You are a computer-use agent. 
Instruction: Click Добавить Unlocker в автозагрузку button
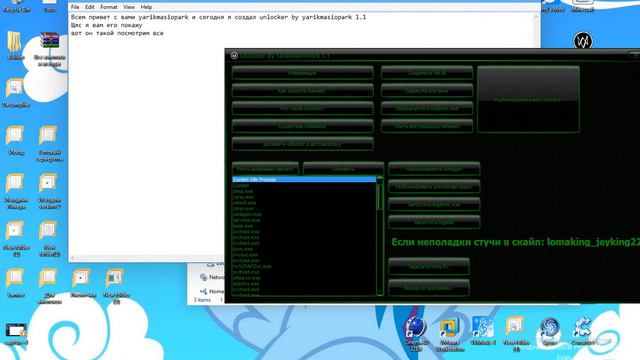click(302, 144)
